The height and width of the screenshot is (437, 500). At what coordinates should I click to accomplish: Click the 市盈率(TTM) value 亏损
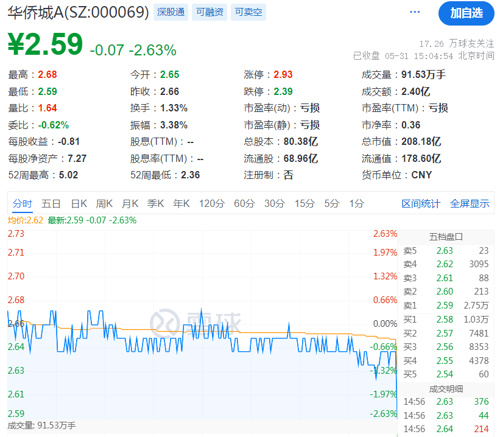[438, 108]
